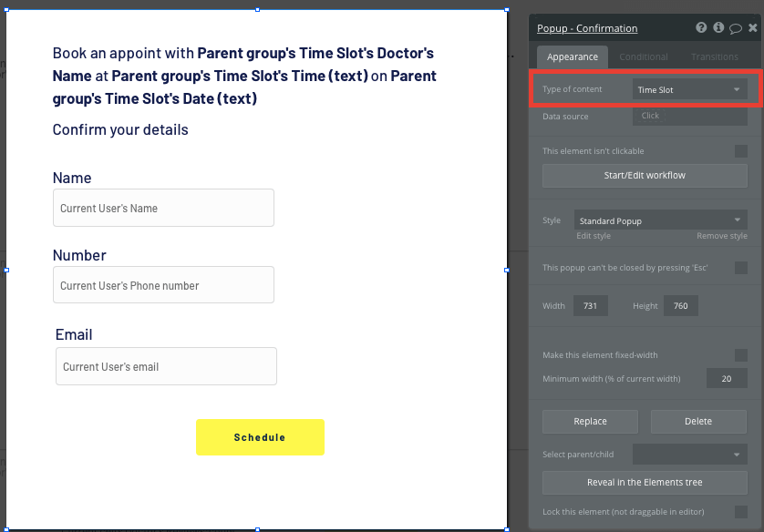Open comments for the Confirmation popup
This screenshot has height=532, width=764.
(736, 28)
